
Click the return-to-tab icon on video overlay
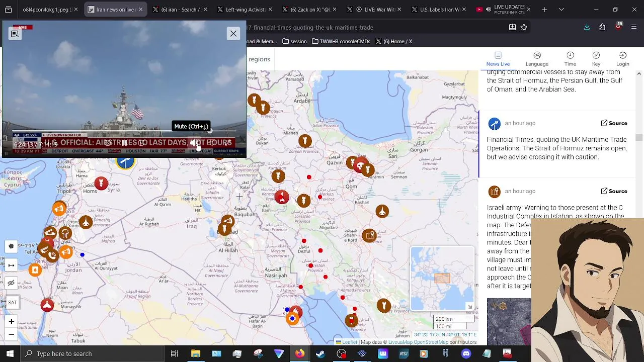(15, 34)
